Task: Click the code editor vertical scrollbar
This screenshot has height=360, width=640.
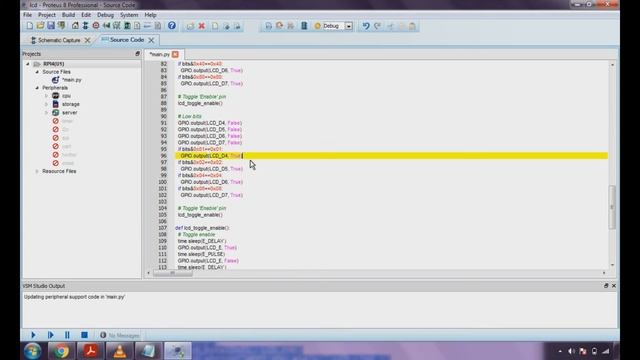Action: pyautogui.click(x=612, y=207)
